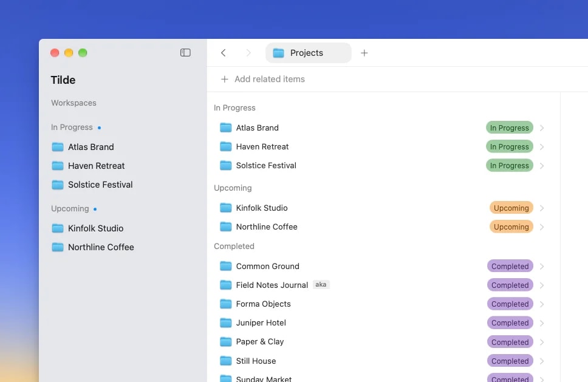Go forward with the right arrow
Screen dimensions: 588x382
click(248, 53)
